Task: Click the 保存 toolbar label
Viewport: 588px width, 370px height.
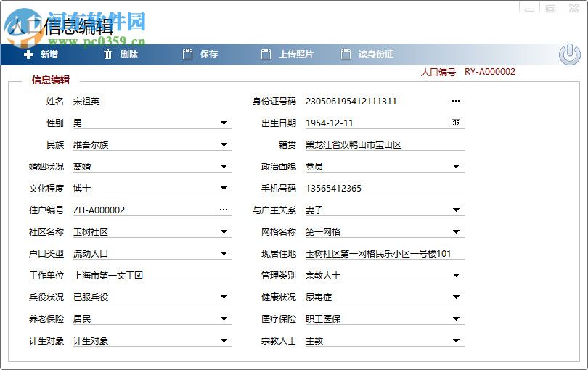Action: [209, 54]
